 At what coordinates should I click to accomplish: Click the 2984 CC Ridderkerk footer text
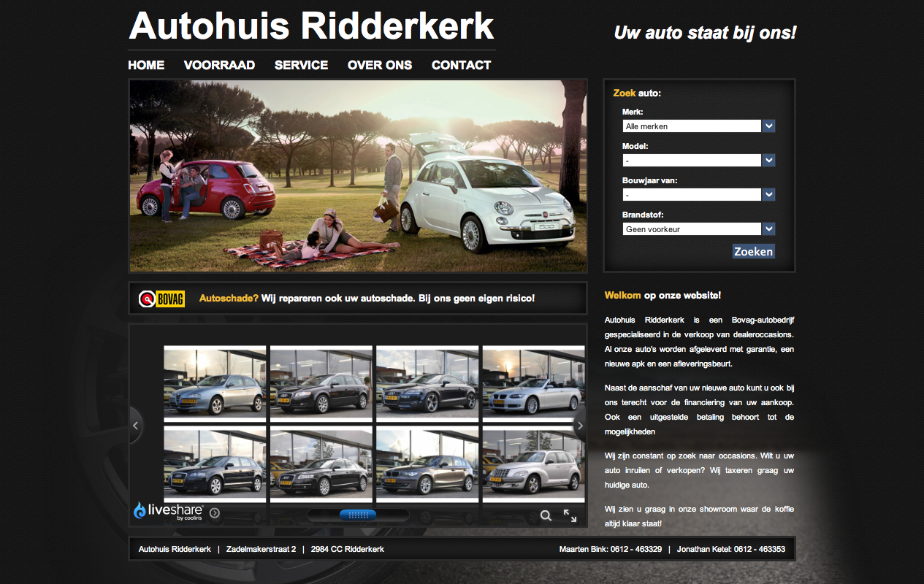[x=347, y=549]
